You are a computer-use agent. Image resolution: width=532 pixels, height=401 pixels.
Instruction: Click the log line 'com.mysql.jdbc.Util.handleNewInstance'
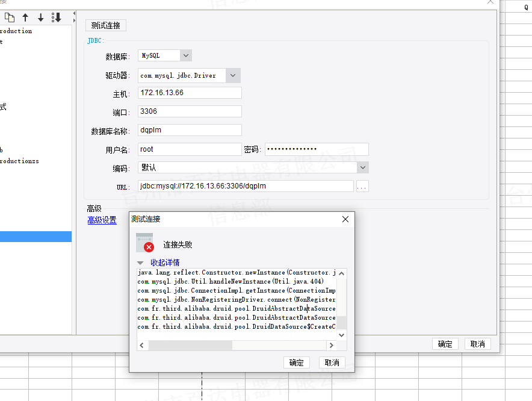[x=230, y=281]
